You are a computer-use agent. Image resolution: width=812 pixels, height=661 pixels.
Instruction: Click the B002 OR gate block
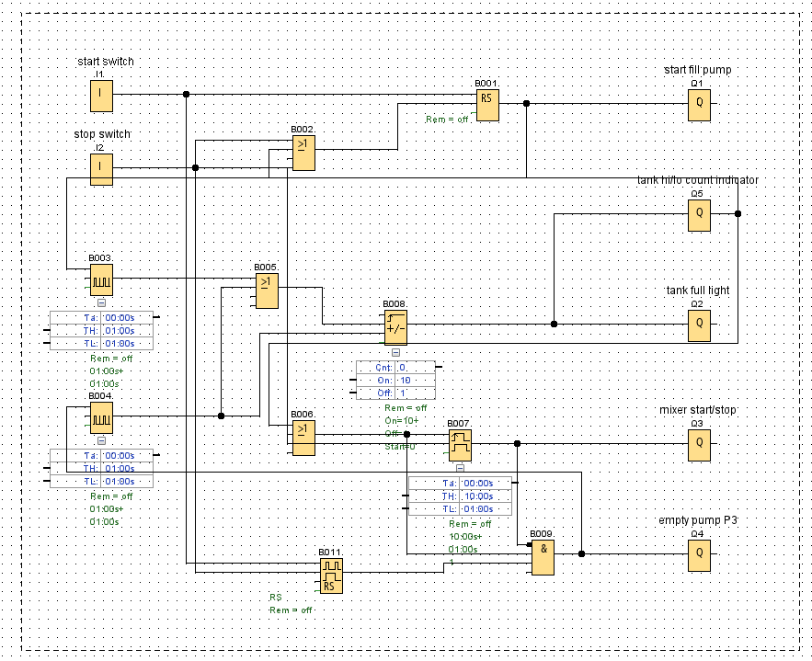tap(304, 152)
